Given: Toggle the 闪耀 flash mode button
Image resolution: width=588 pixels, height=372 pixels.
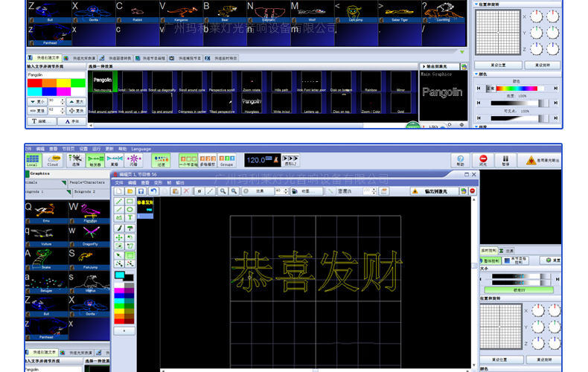Looking at the screenshot, I should tap(133, 161).
